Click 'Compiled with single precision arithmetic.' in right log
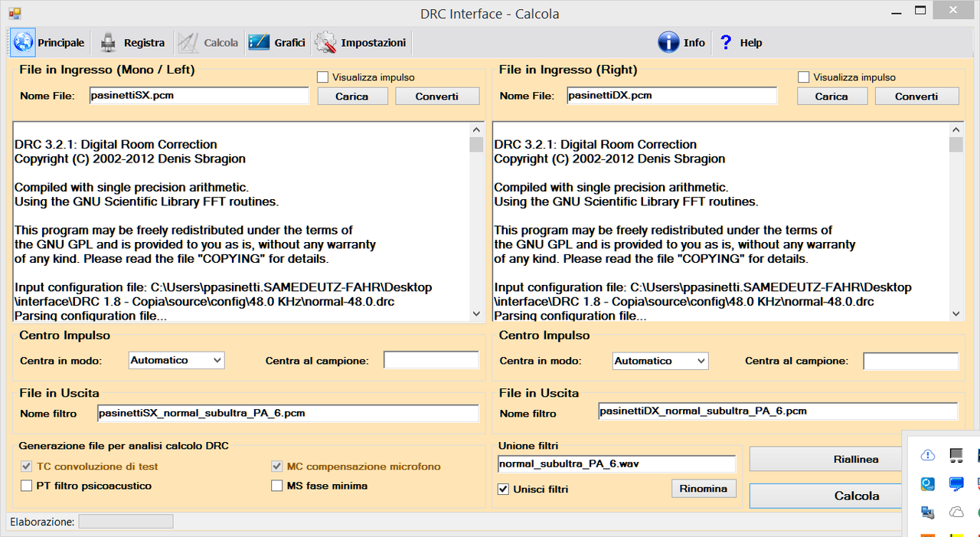 (x=611, y=187)
